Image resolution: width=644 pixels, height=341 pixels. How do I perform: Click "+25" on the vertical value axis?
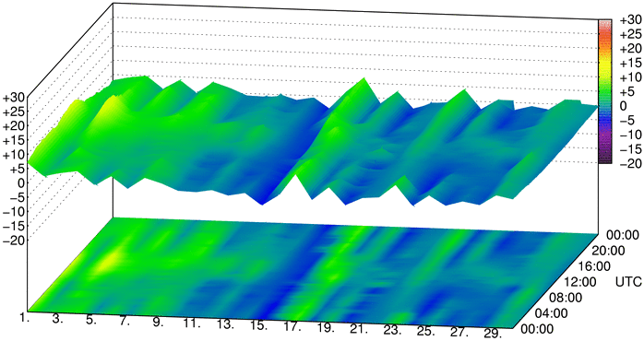15,112
